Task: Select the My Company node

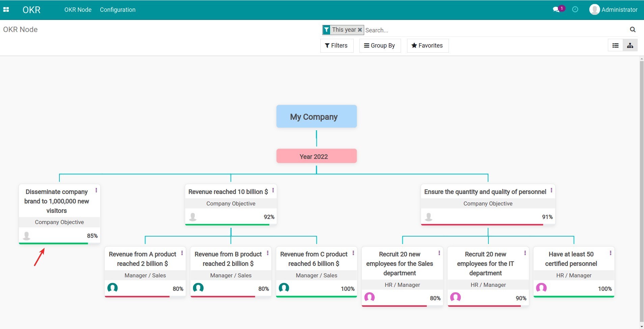Action: [x=316, y=116]
